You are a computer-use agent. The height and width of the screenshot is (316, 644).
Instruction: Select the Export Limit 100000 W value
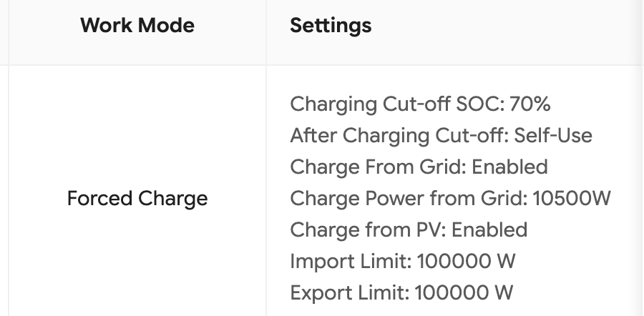(x=464, y=293)
